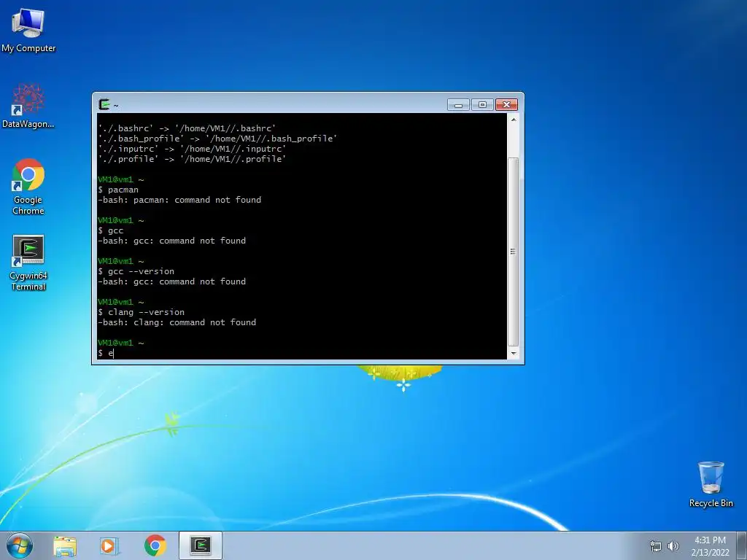Screen dimensions: 747x560
Task: Open Windows Explorer from the taskbar
Action: [x=65, y=546]
